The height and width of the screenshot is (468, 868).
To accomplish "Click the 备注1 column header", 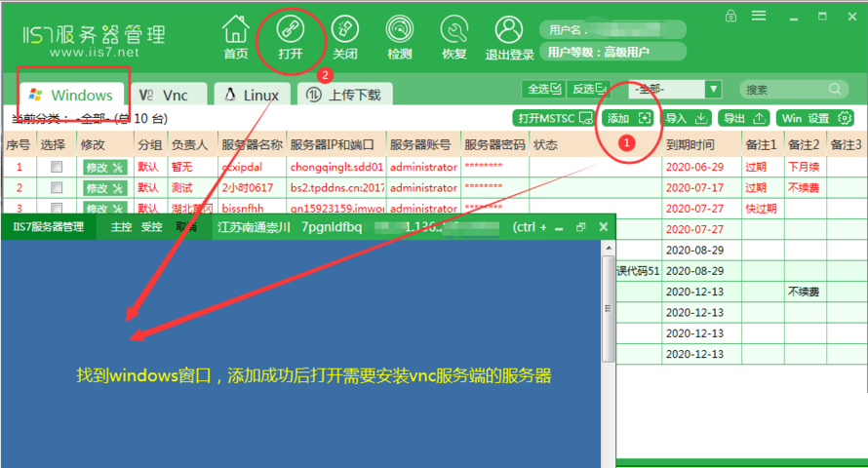I will point(761,145).
